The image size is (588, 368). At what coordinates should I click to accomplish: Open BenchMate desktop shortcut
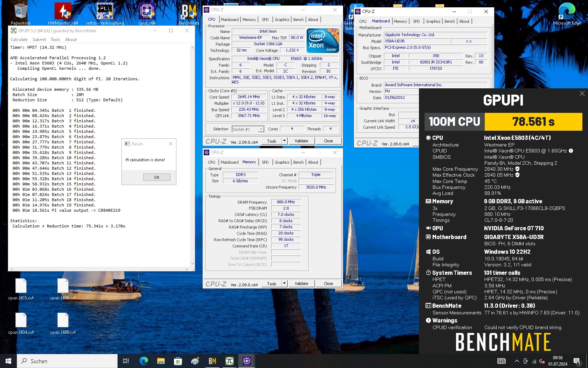point(189,13)
